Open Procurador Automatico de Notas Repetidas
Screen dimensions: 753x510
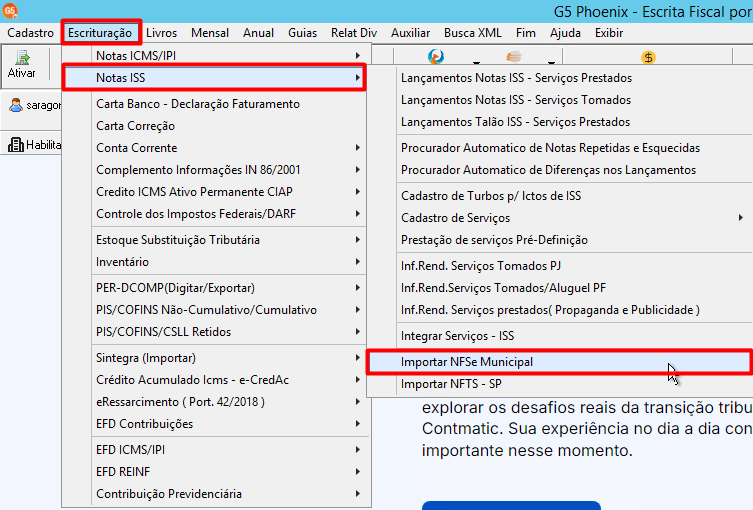tap(560, 148)
